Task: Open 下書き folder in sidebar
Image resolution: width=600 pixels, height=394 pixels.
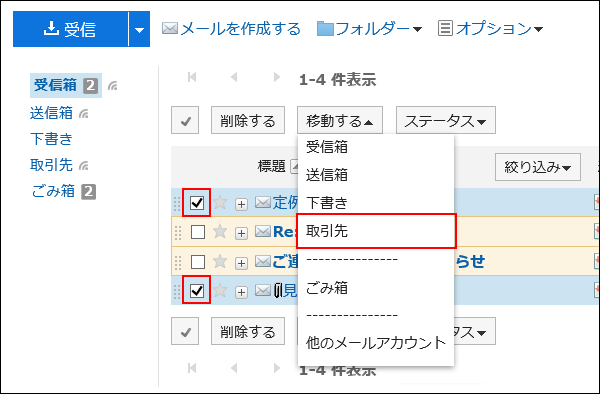Action: [x=51, y=139]
